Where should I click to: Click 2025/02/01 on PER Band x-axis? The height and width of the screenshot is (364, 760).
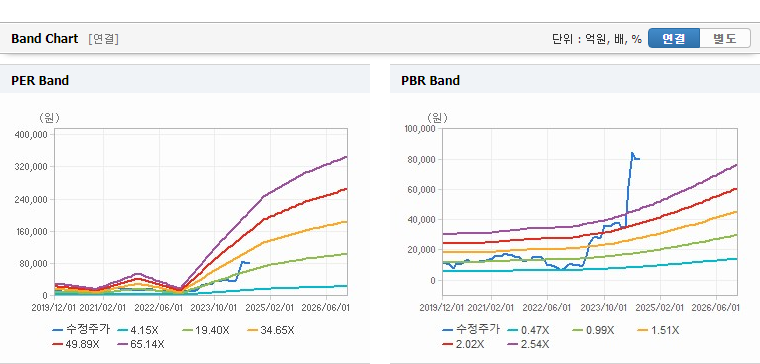(270, 308)
